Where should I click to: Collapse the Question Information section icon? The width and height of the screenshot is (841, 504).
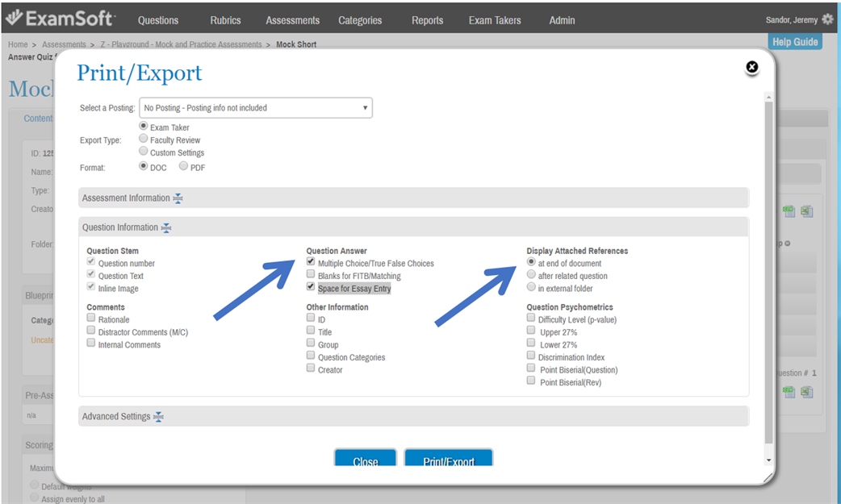click(166, 228)
